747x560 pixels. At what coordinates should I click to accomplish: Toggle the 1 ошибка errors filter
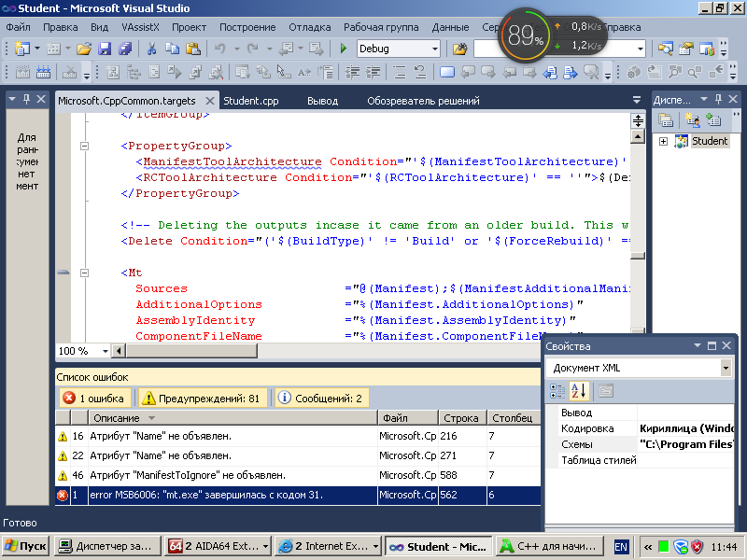tap(93, 398)
